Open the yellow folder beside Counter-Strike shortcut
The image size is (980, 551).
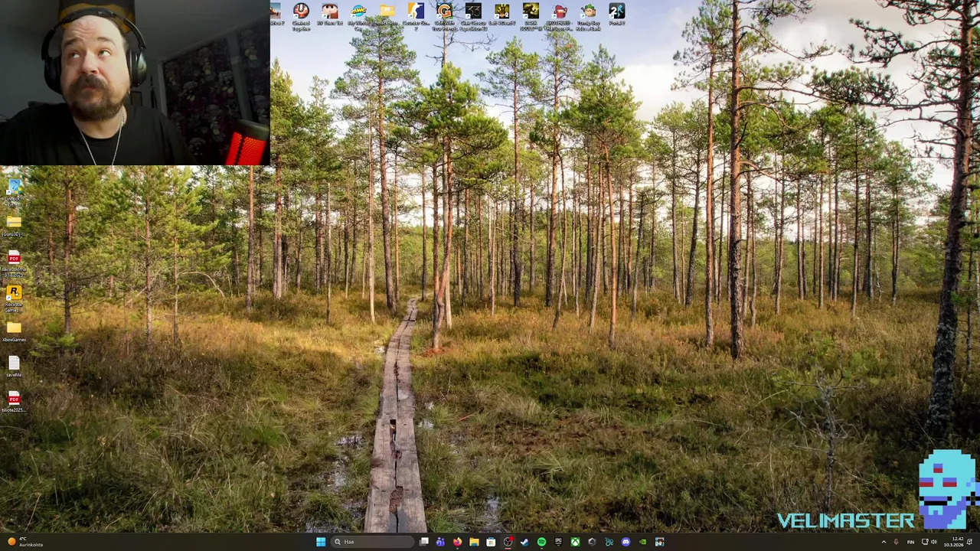(387, 14)
